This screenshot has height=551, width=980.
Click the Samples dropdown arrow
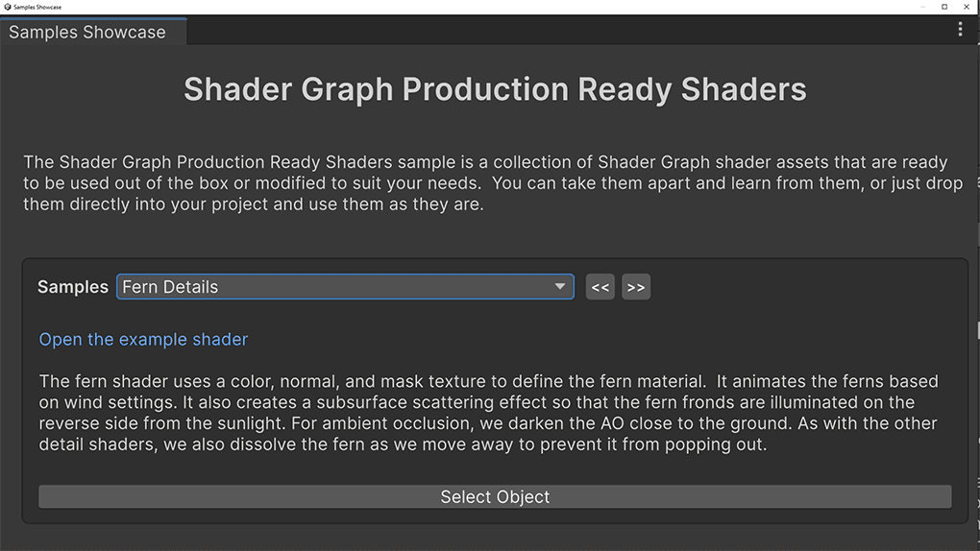pyautogui.click(x=560, y=287)
